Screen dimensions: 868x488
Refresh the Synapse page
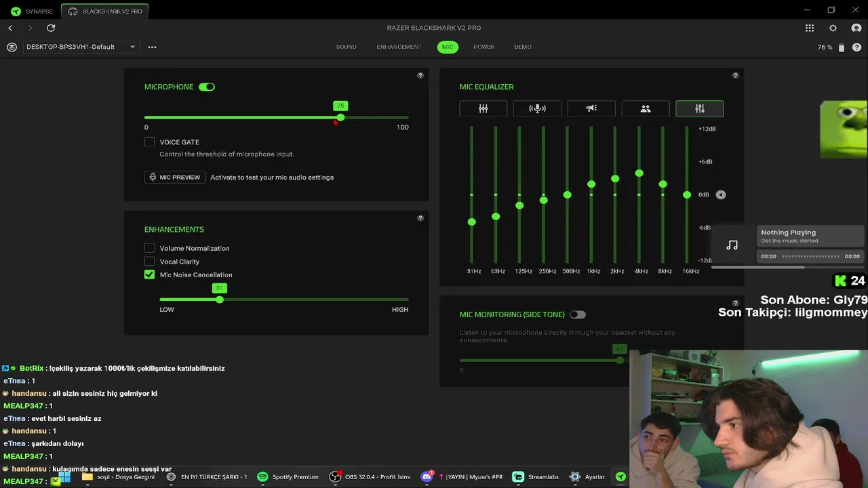point(51,28)
